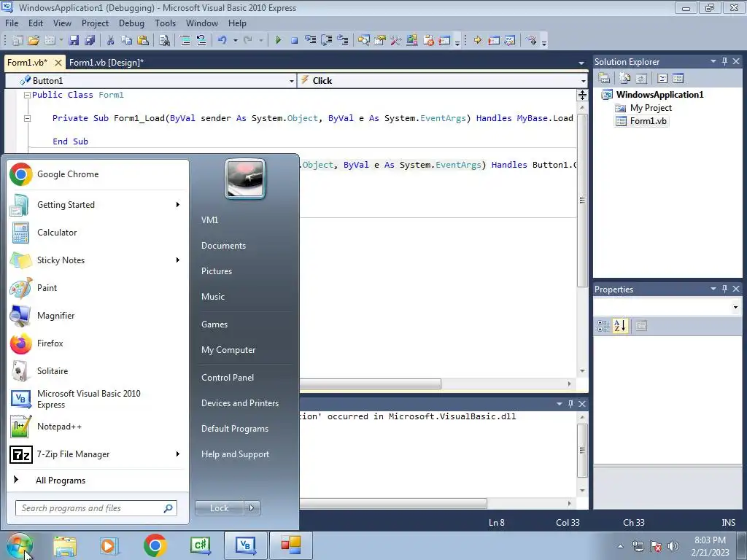Open the Tools menu

pyautogui.click(x=165, y=23)
